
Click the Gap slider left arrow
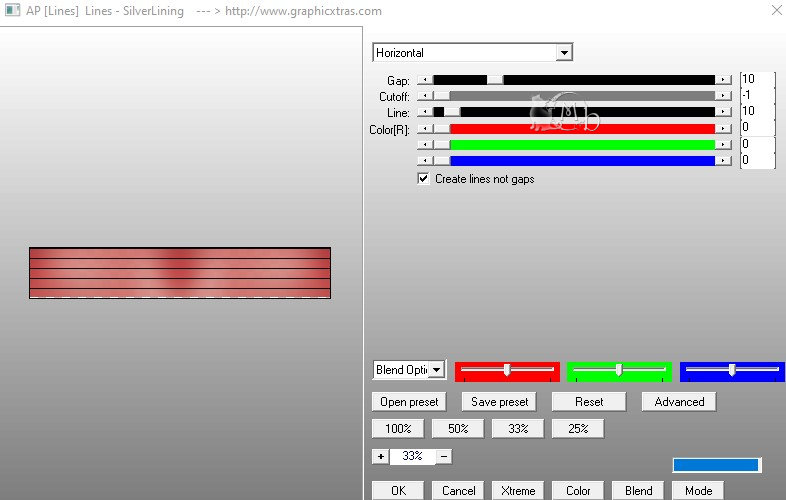click(x=425, y=80)
